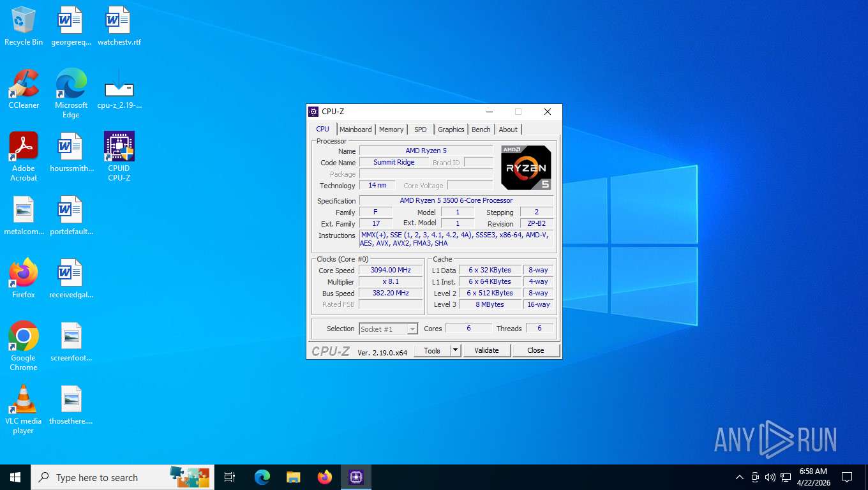868x490 pixels.
Task: Click the Level 2 cache 6 x 512 KBytes
Action: [x=490, y=293]
